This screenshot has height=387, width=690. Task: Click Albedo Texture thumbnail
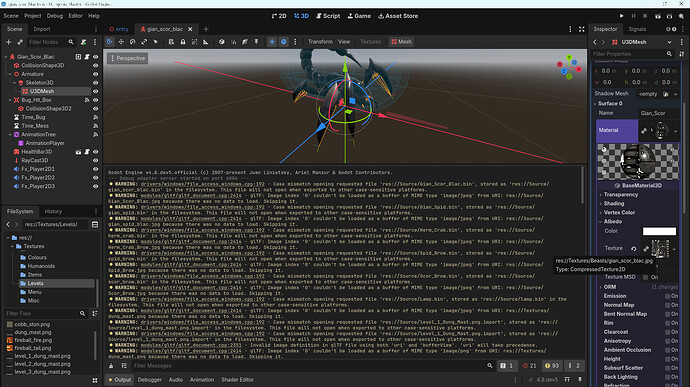tap(660, 249)
